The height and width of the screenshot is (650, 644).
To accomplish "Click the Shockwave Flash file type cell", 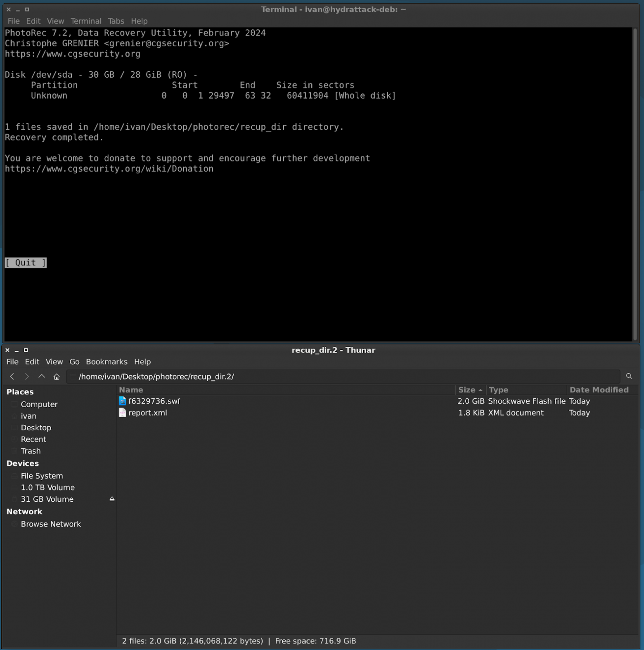I will click(x=527, y=401).
